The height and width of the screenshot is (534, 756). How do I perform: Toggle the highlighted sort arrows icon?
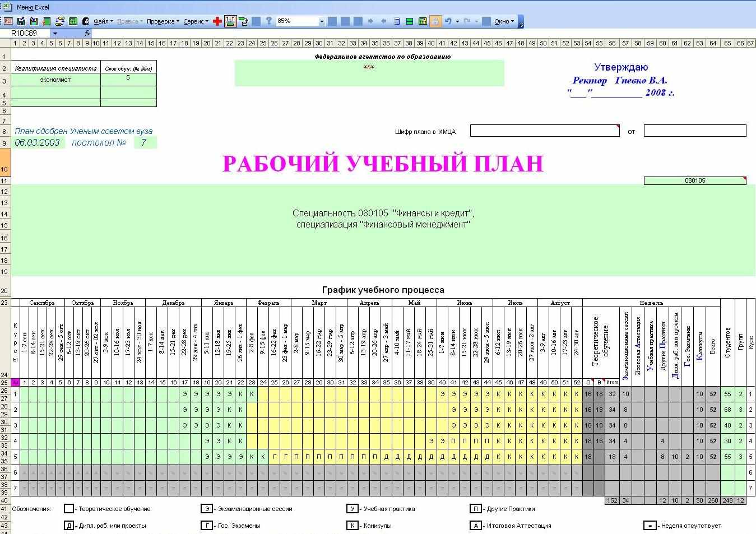coord(230,21)
